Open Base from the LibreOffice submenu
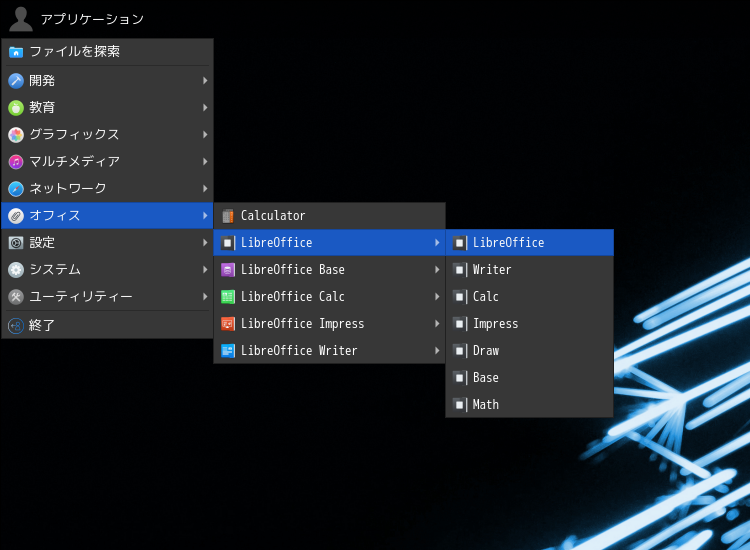Screen dimensions: 750x550 (x=529, y=378)
